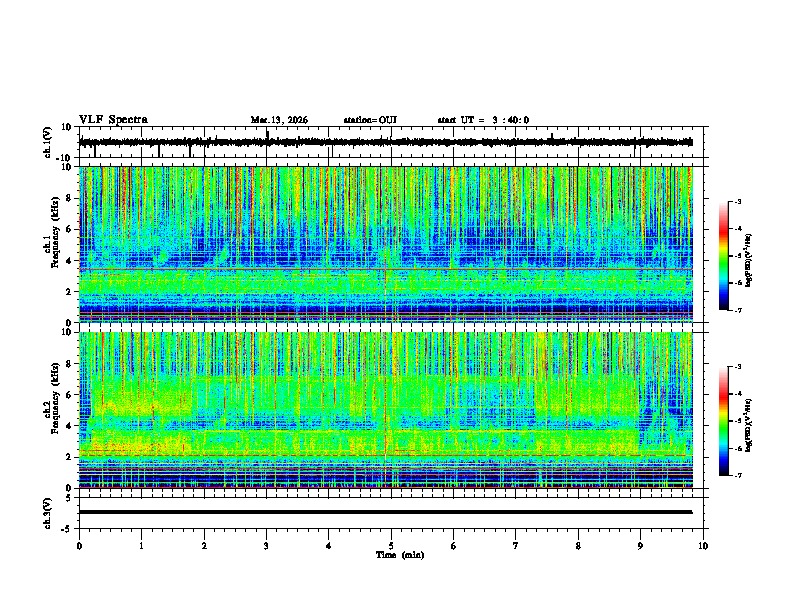Screen dimensions: 792x612
Task: Click the "VLF Spectra" plot title
Action: [113, 120]
